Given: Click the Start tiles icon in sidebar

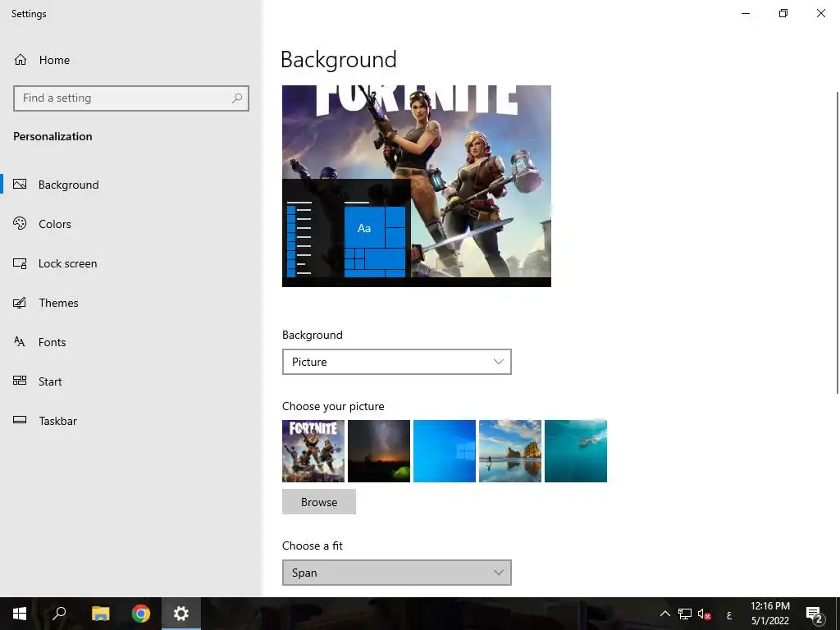Looking at the screenshot, I should tap(20, 381).
